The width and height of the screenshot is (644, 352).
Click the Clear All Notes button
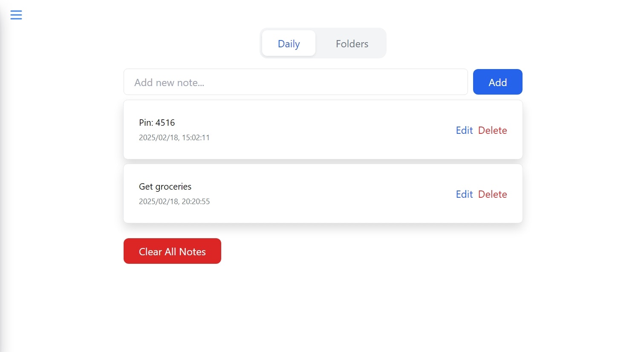(x=172, y=251)
